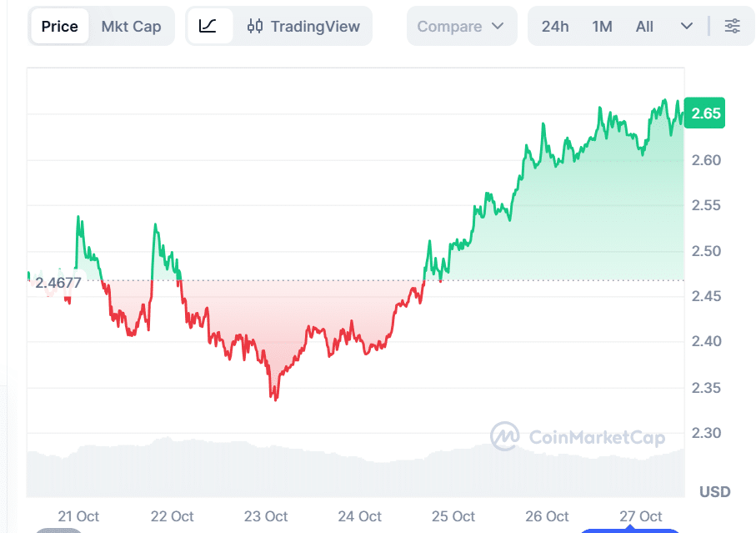This screenshot has height=533, width=756.
Task: Click the 23 Oct date label
Action: point(265,516)
